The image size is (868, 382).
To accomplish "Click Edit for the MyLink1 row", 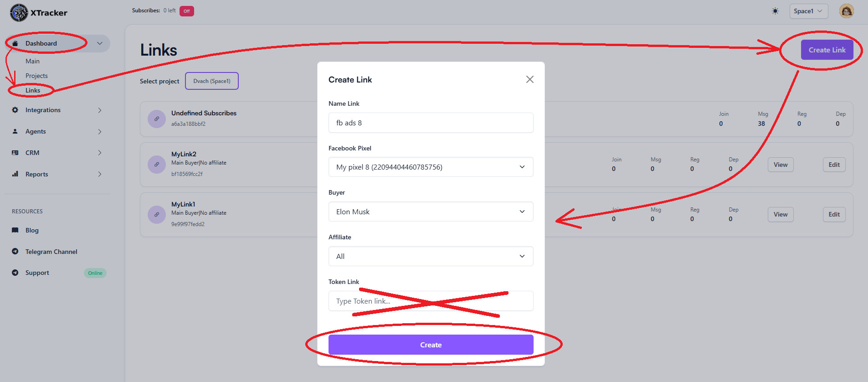I will click(834, 214).
